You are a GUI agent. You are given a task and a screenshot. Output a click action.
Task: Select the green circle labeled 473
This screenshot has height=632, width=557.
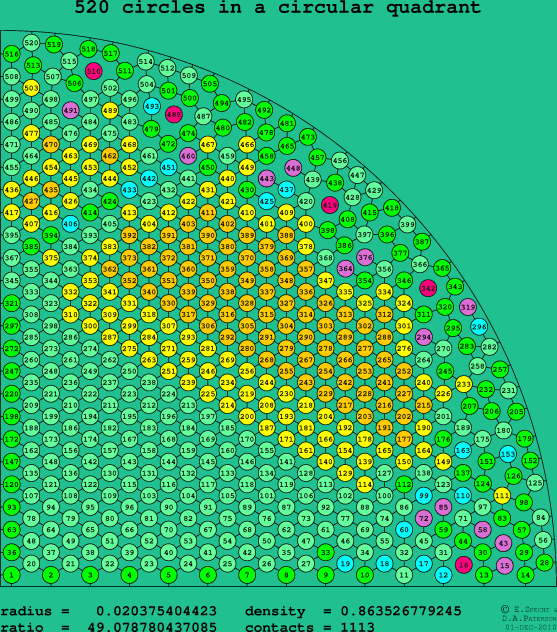click(308, 137)
